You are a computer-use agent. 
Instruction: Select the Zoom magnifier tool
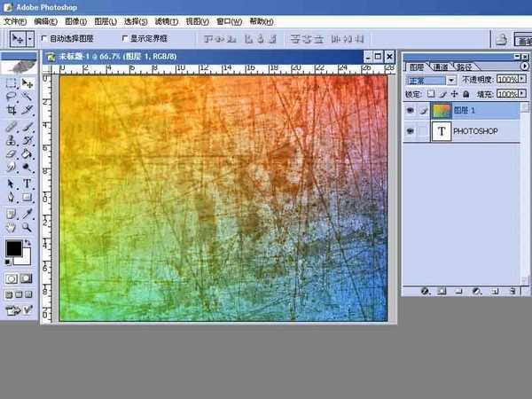point(27,227)
